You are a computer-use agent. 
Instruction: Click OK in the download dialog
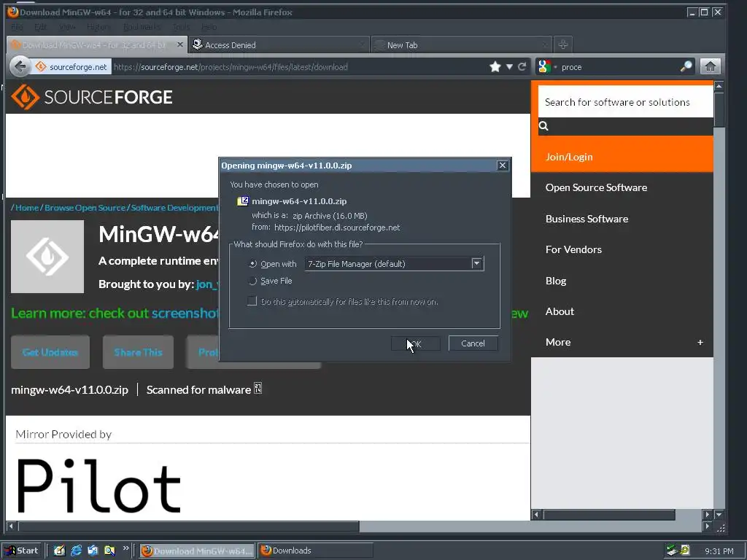(x=415, y=343)
